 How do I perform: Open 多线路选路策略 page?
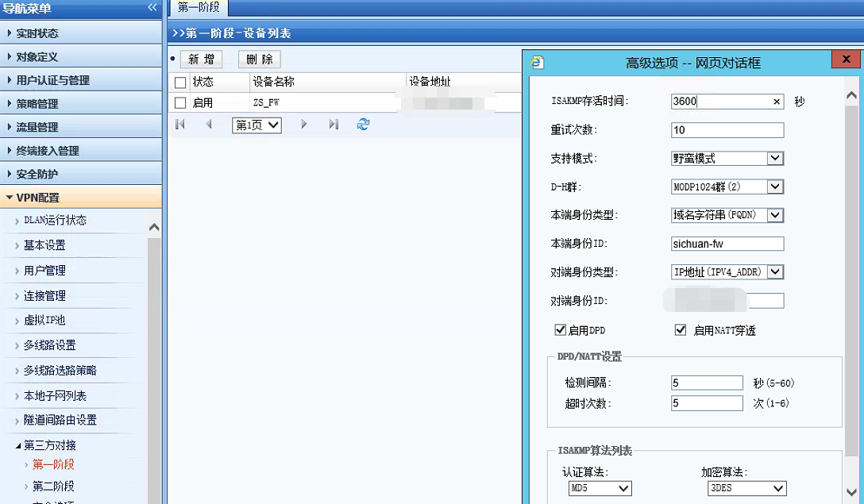(60, 370)
